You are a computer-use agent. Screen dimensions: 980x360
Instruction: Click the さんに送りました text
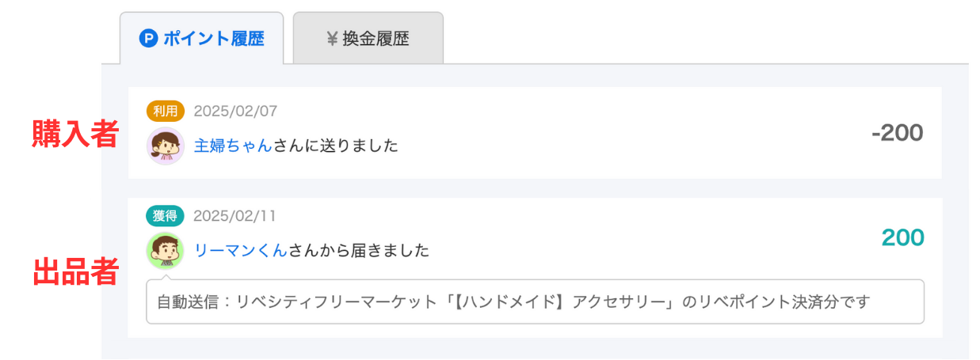pyautogui.click(x=336, y=146)
